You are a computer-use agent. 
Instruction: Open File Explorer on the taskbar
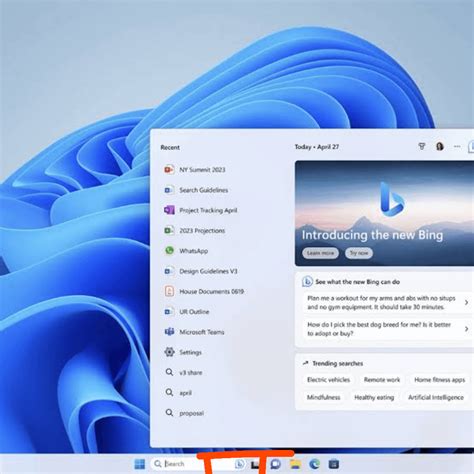295,464
